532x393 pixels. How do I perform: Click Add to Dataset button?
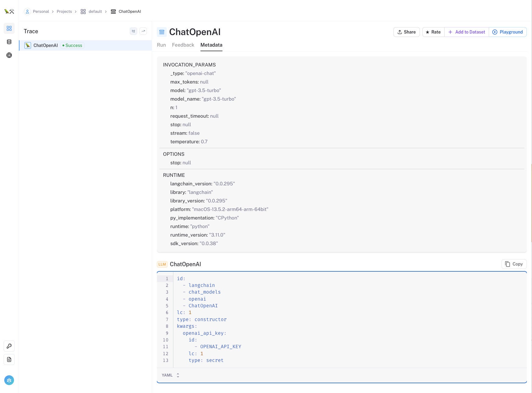click(x=466, y=32)
